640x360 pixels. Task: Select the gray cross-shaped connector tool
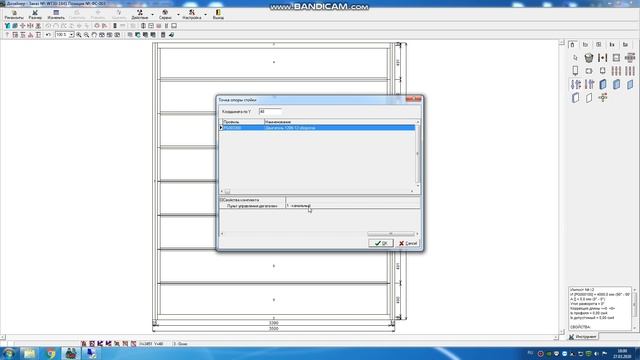tap(630, 58)
